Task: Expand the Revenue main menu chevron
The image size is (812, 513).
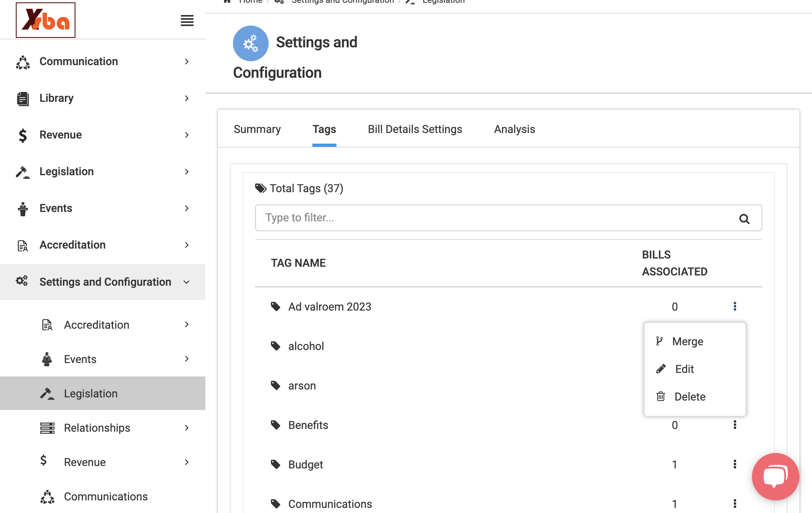Action: [187, 135]
